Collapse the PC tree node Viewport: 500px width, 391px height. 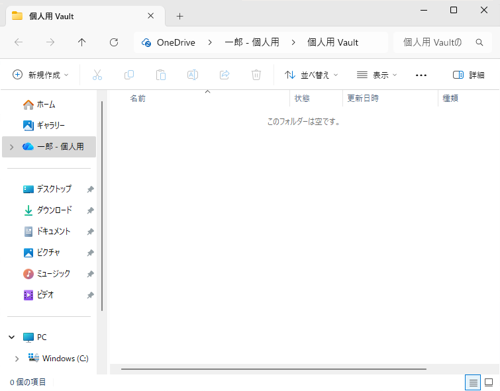pyautogui.click(x=12, y=337)
